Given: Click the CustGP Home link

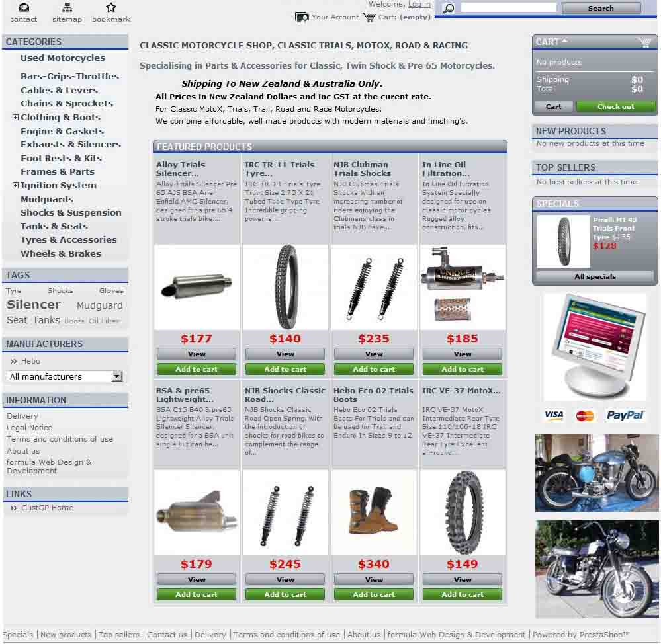Looking at the screenshot, I should click(x=47, y=508).
